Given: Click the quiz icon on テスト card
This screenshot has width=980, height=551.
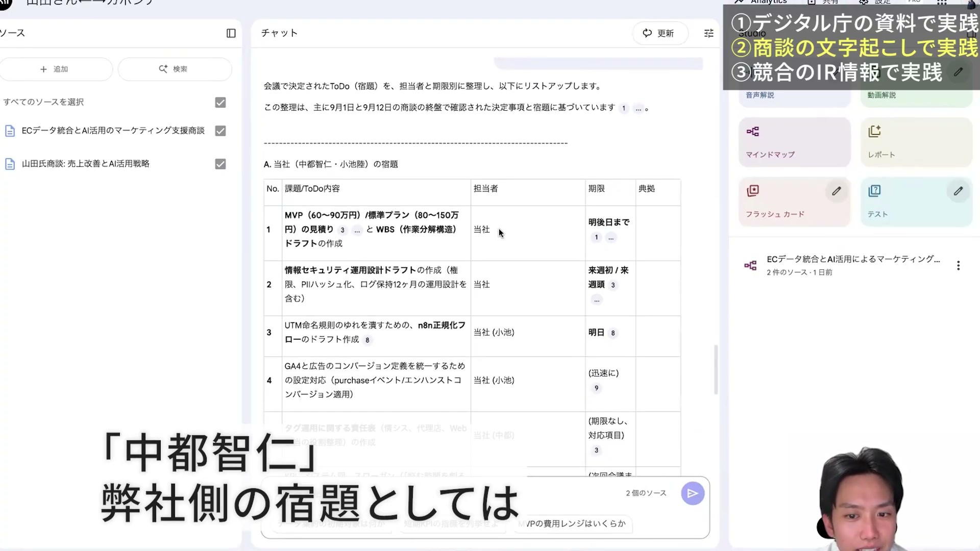Looking at the screenshot, I should 875,191.
